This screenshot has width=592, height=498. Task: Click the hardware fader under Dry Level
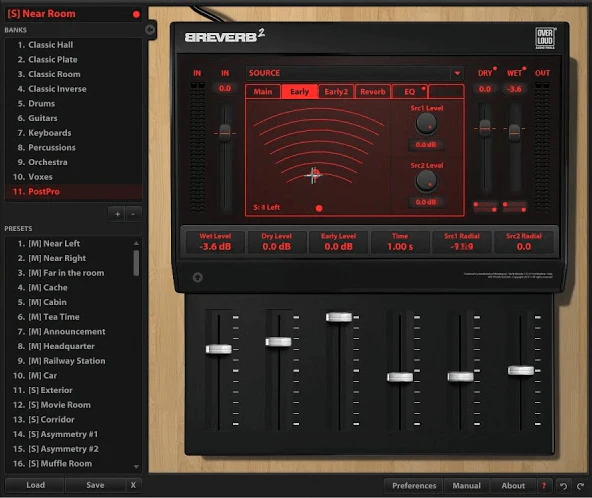click(279, 342)
